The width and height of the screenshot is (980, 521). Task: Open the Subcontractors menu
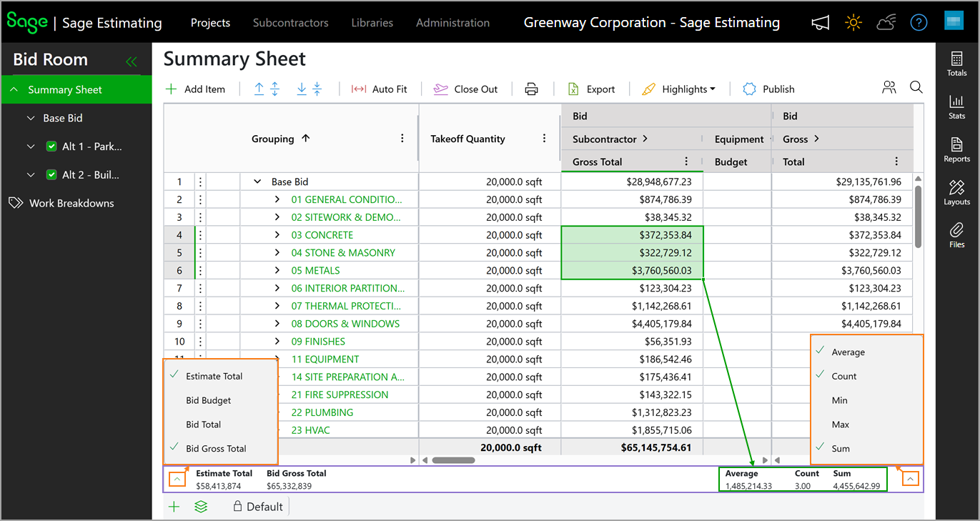coord(291,23)
